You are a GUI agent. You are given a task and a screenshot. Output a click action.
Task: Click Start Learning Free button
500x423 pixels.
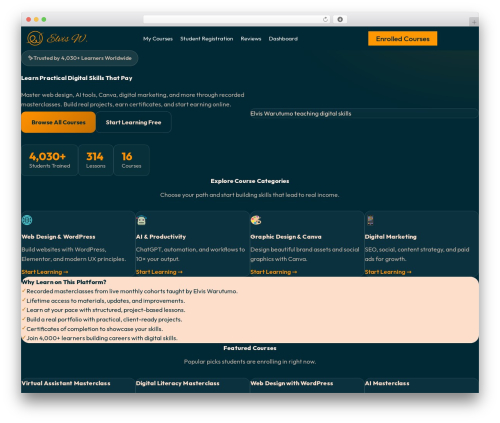[134, 122]
